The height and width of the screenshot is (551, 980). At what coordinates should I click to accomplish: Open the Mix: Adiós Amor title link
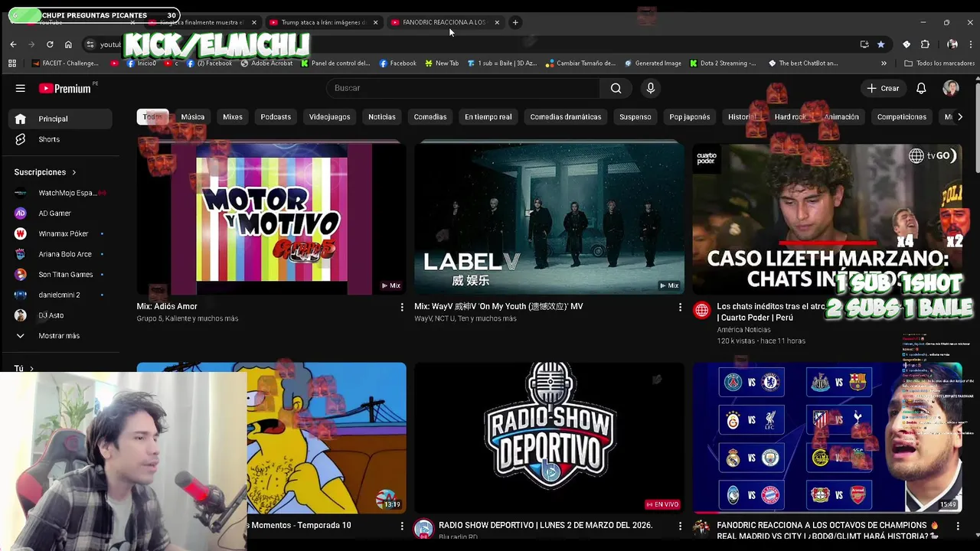(167, 306)
